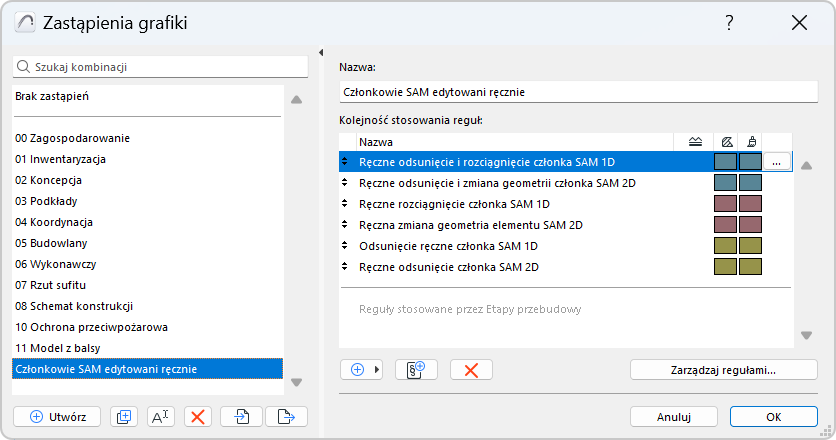The height and width of the screenshot is (440, 836).
Task: Click the Szukaj kombinacji search field
Action: (x=160, y=67)
